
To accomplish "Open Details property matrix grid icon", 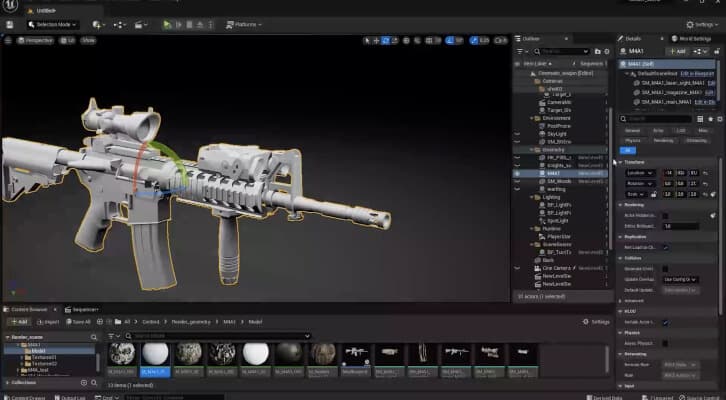I will (x=700, y=119).
